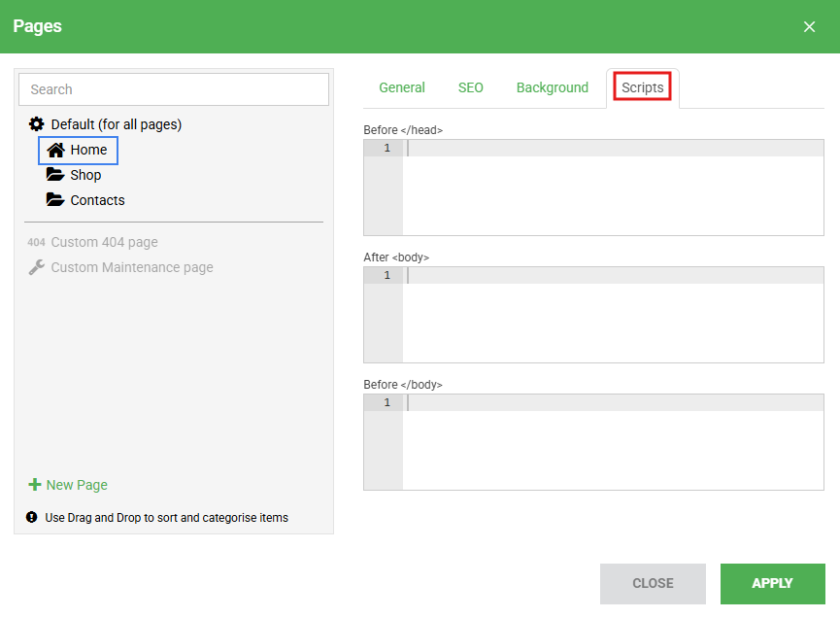This screenshot has height=618, width=840.
Task: Focus the page Search field
Action: pyautogui.click(x=174, y=89)
